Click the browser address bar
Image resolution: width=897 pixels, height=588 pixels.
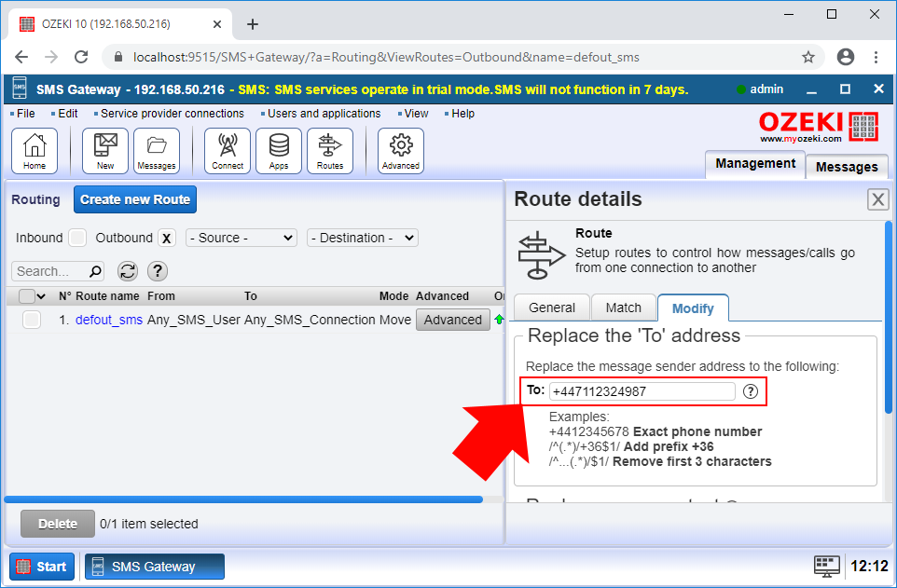pyautogui.click(x=463, y=57)
